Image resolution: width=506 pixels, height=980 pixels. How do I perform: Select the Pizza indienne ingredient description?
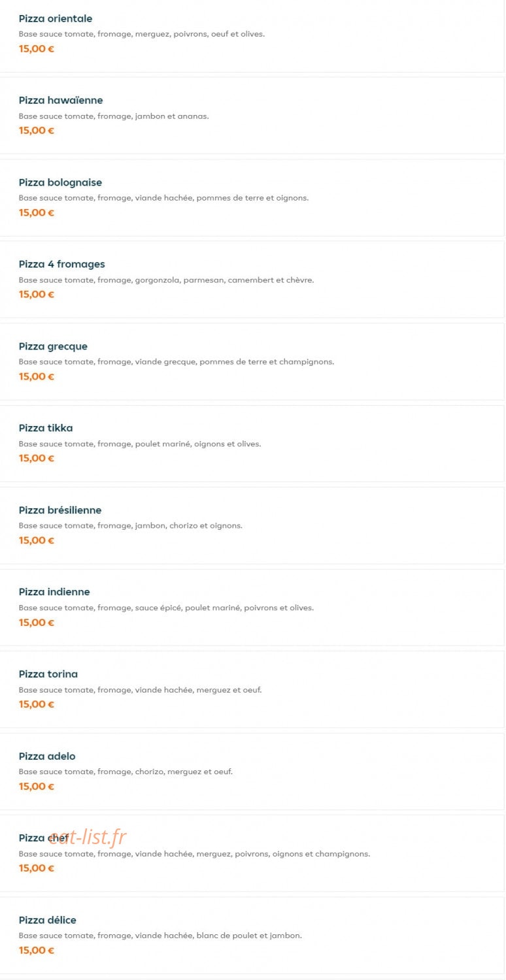166,608
